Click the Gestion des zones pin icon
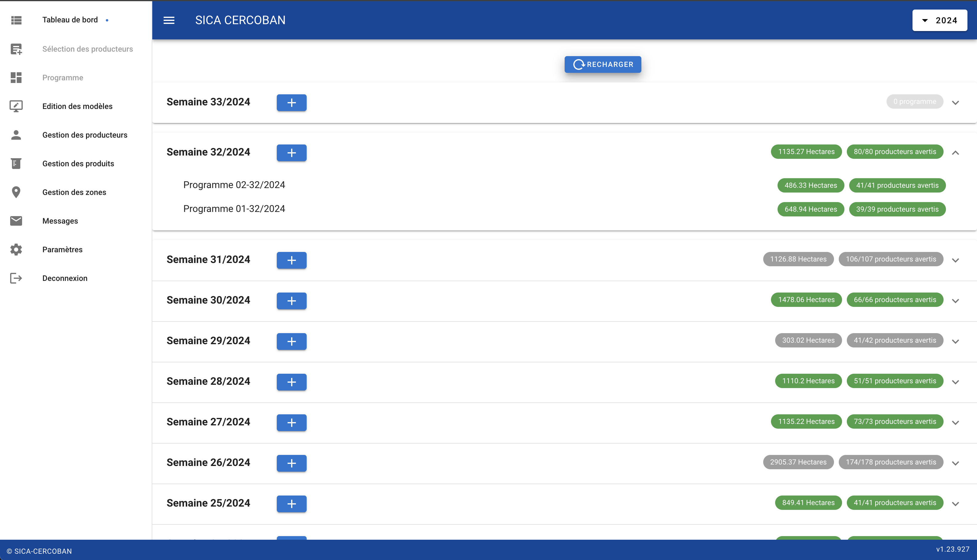Viewport: 977px width, 560px height. [16, 192]
